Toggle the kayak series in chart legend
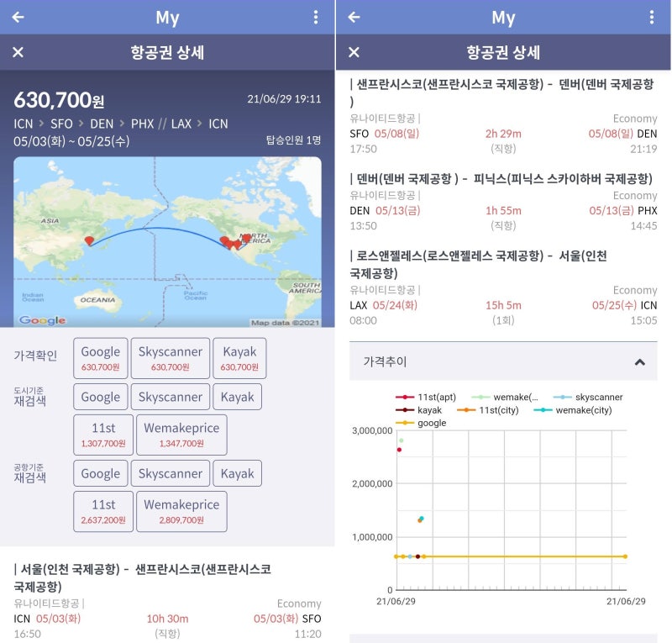672x643 pixels. pos(418,410)
